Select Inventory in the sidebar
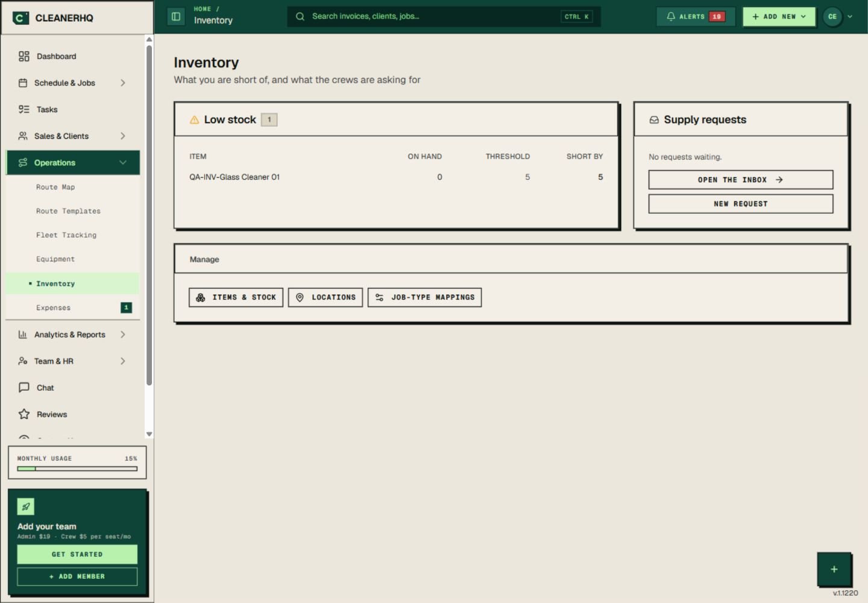The image size is (868, 603). click(73, 283)
